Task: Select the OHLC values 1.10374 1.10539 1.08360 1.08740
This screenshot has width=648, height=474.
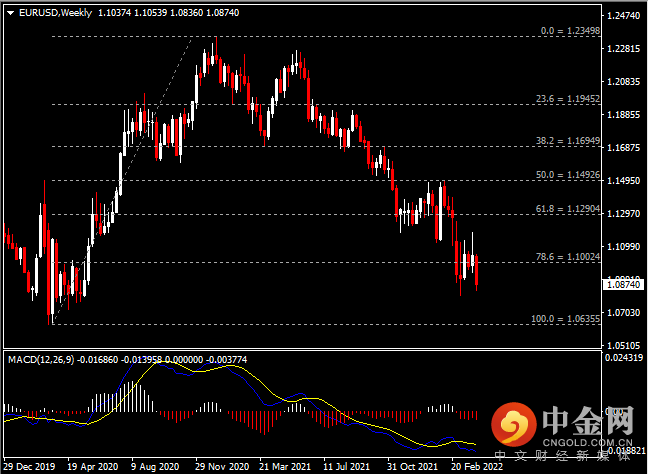Action: point(169,13)
